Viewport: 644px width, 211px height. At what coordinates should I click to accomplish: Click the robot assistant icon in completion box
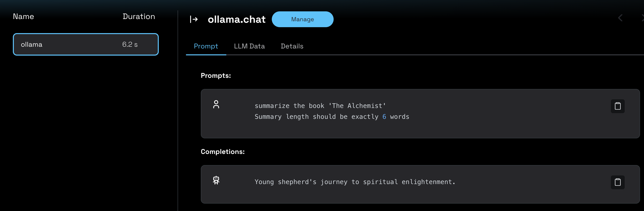point(216,180)
